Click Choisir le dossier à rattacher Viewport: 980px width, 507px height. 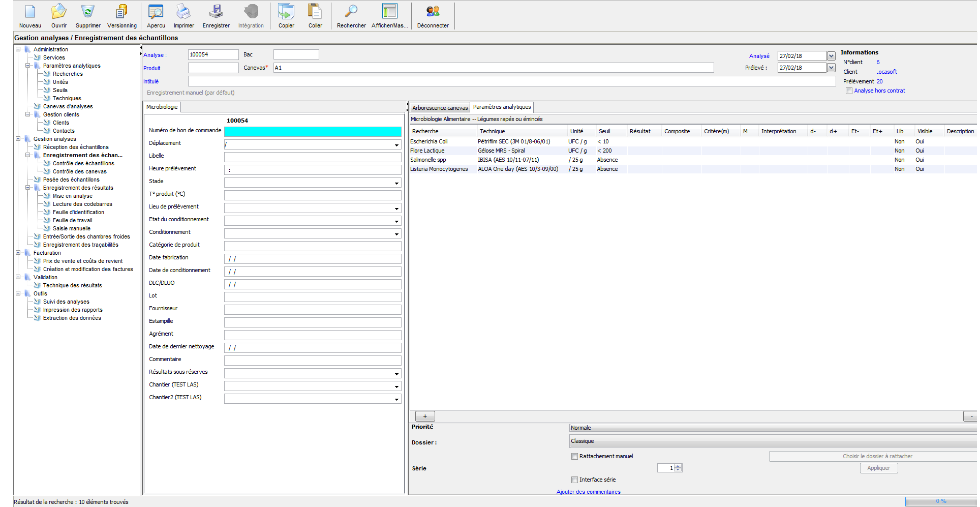point(873,456)
